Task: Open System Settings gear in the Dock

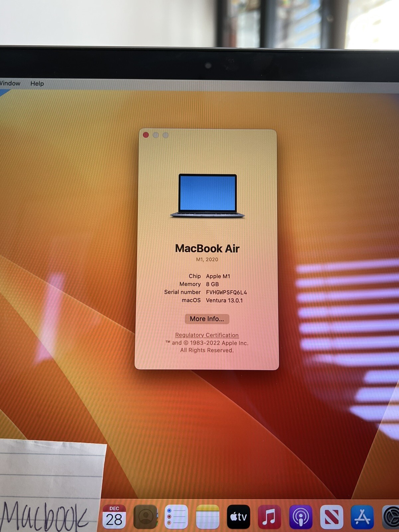Action: click(391, 517)
